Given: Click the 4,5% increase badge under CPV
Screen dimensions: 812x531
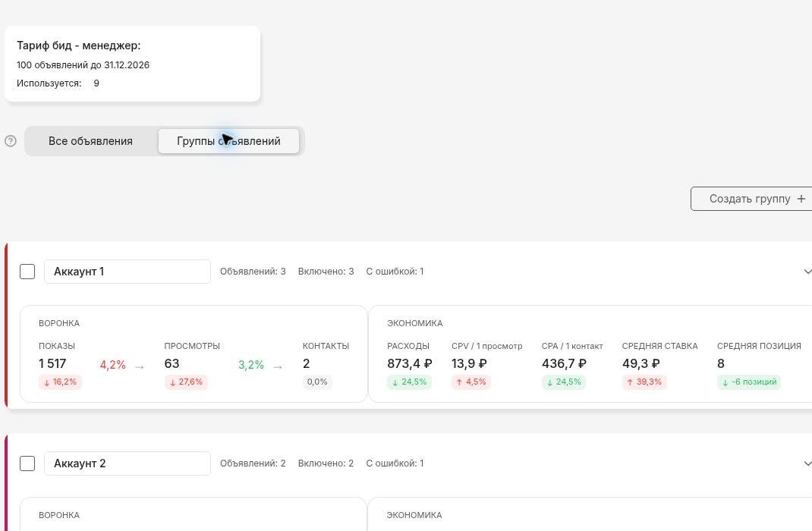Looking at the screenshot, I should 471,382.
